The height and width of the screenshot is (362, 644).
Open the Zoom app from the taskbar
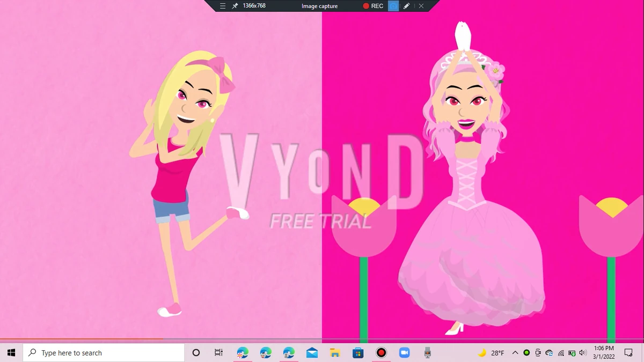tap(404, 353)
